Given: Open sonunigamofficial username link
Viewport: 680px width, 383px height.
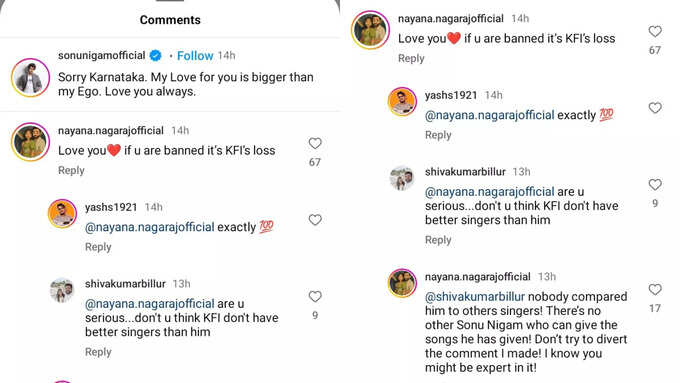Looking at the screenshot, I should click(x=101, y=56).
